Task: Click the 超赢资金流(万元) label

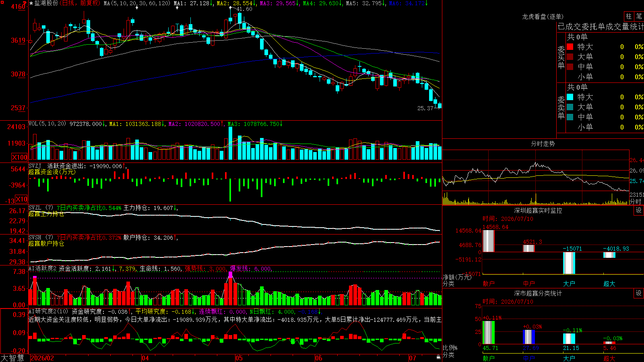Action: (x=52, y=172)
